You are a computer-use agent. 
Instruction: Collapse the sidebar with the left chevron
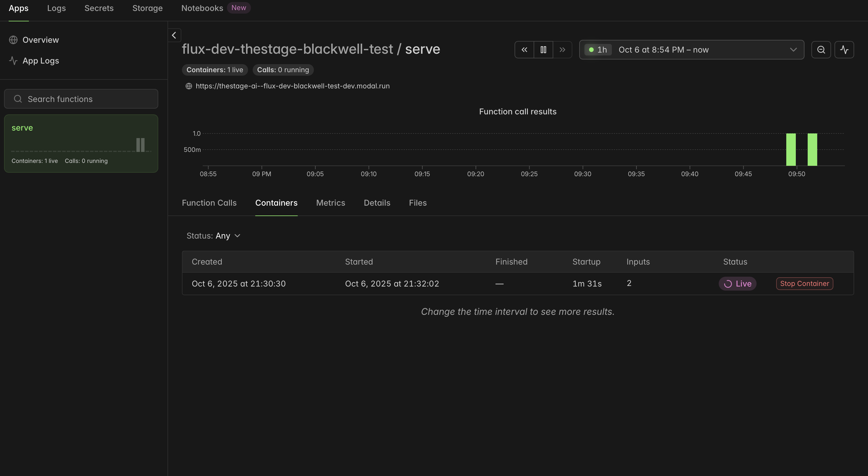point(174,35)
